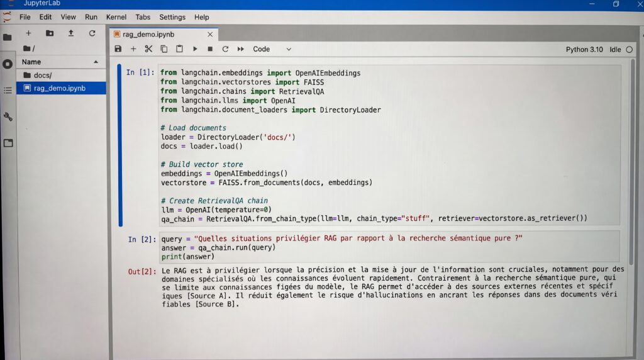The image size is (644, 360).
Task: Open the Running Terminals and Kernels panel
Action: point(8,64)
